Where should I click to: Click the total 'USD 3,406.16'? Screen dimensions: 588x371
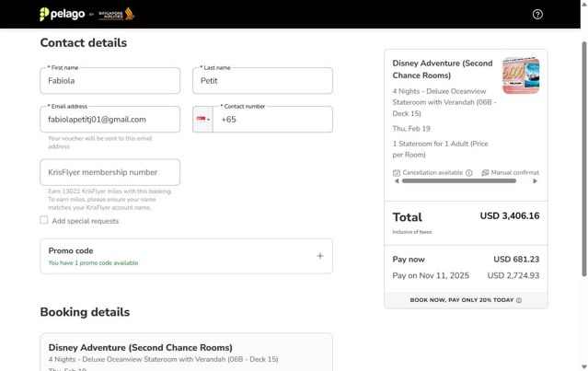pyautogui.click(x=510, y=215)
